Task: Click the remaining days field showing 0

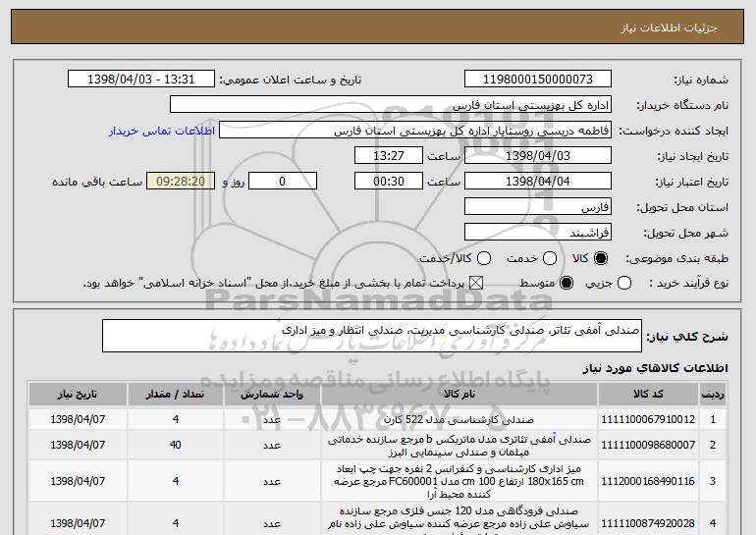Action: (283, 182)
